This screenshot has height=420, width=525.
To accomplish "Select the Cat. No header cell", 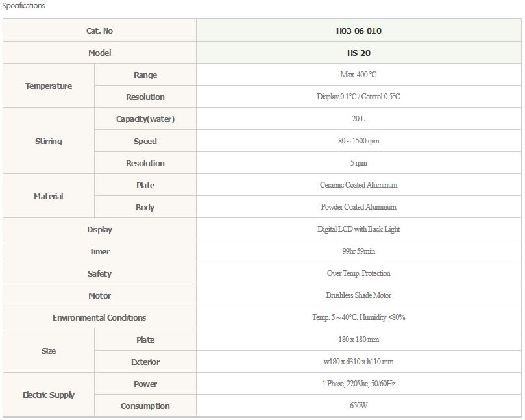I will pos(99,31).
